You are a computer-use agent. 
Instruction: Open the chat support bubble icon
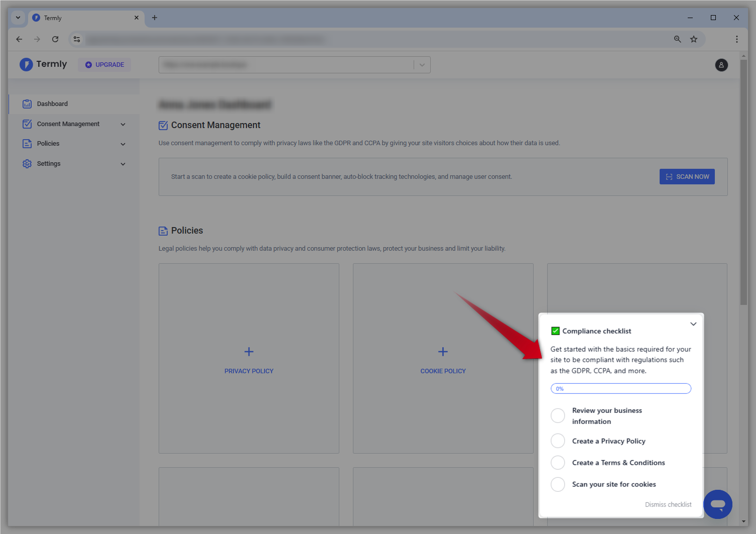click(718, 504)
